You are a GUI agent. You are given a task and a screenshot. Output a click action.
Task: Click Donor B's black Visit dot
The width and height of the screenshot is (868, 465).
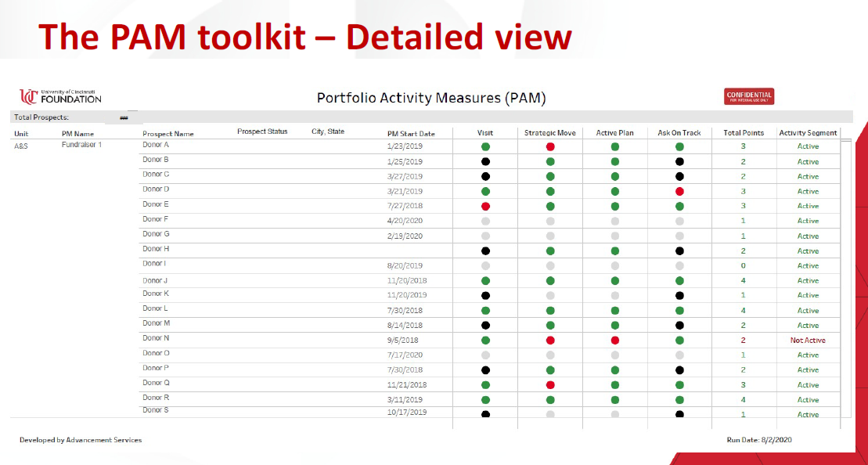[485, 161]
